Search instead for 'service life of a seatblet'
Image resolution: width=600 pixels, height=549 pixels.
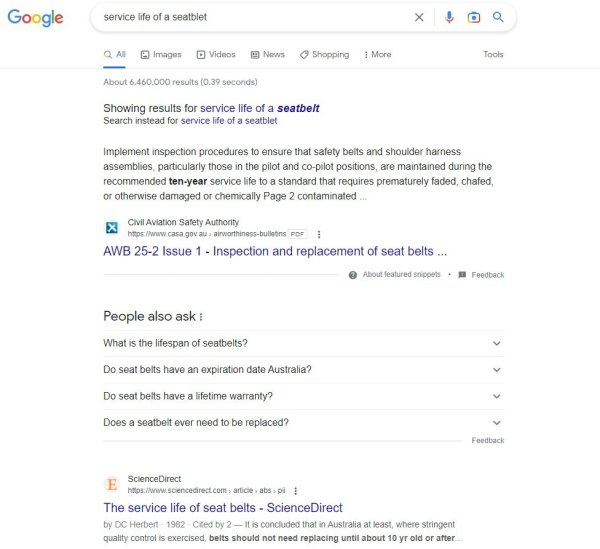point(229,121)
